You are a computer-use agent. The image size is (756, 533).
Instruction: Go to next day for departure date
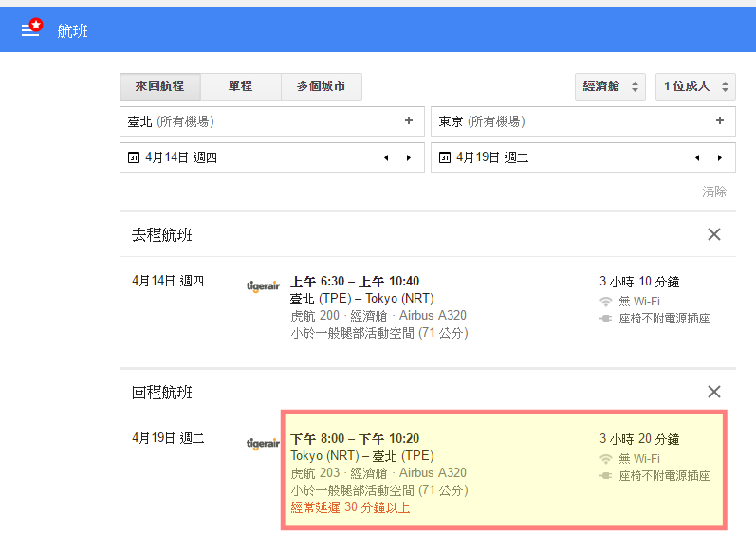(409, 157)
